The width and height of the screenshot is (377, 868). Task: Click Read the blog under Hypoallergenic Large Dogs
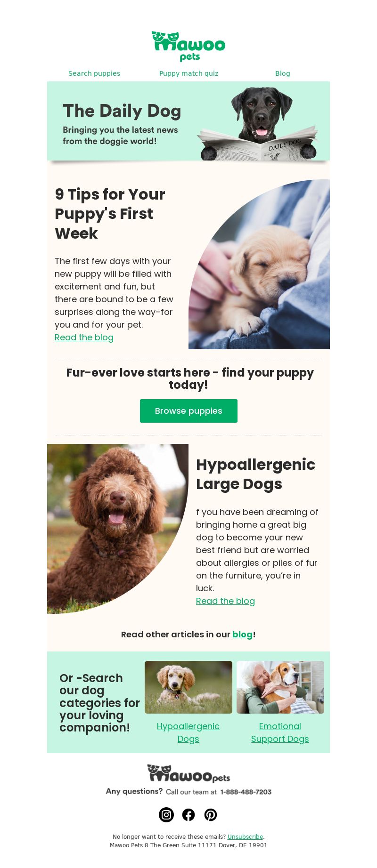tap(225, 601)
